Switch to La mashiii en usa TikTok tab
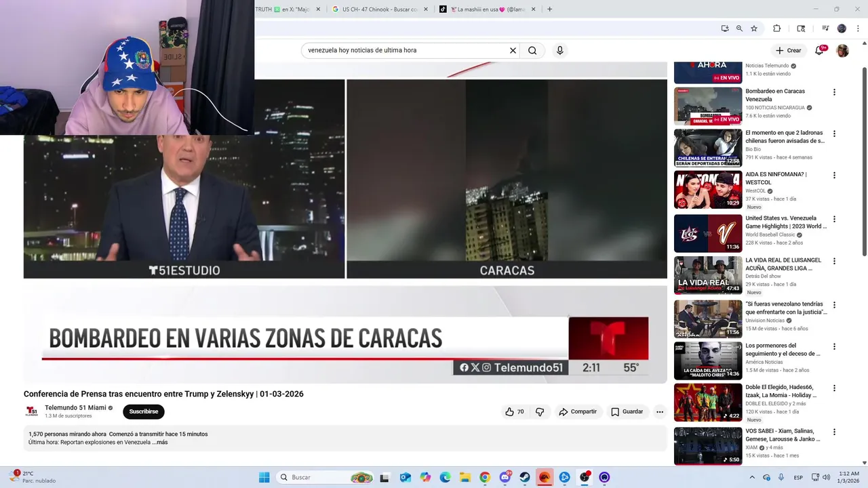Image resolution: width=868 pixels, height=488 pixels. 487,9
